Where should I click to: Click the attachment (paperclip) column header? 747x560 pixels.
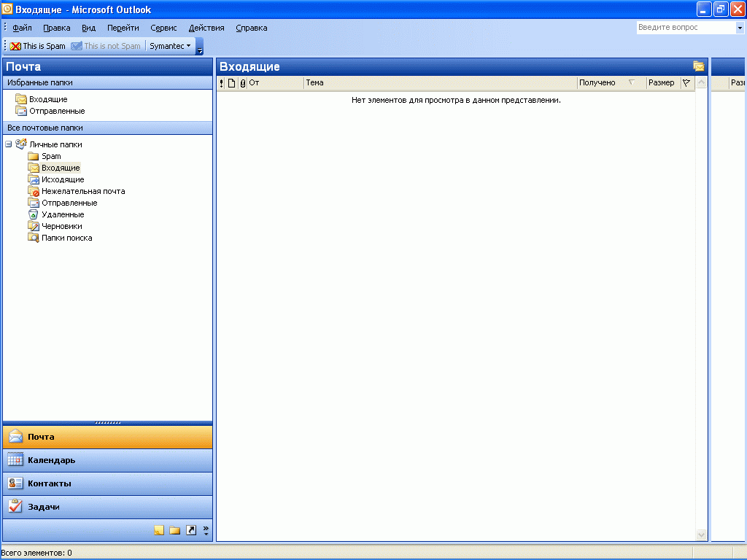tap(241, 82)
